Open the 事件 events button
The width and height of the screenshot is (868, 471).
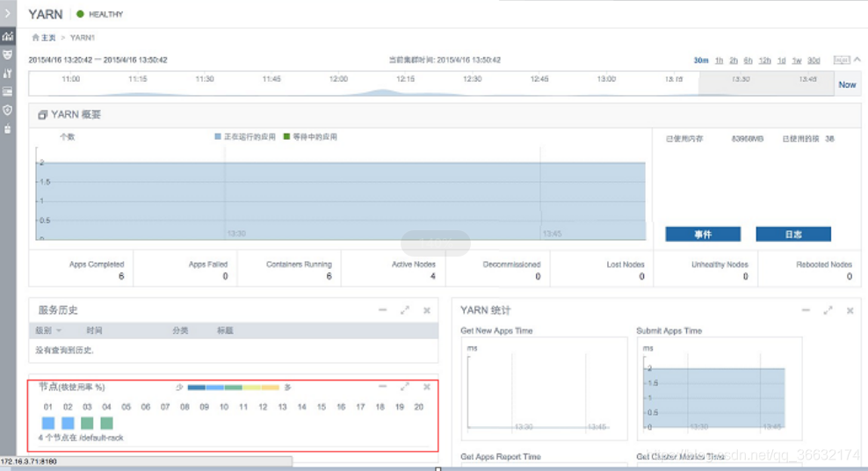[703, 234]
